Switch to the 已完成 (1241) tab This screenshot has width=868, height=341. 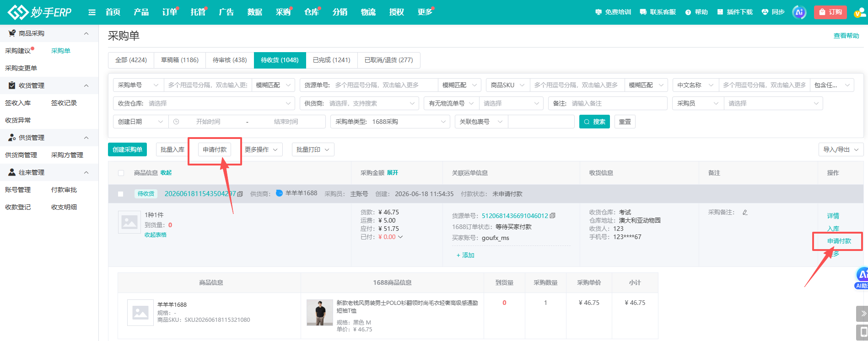[x=332, y=60]
